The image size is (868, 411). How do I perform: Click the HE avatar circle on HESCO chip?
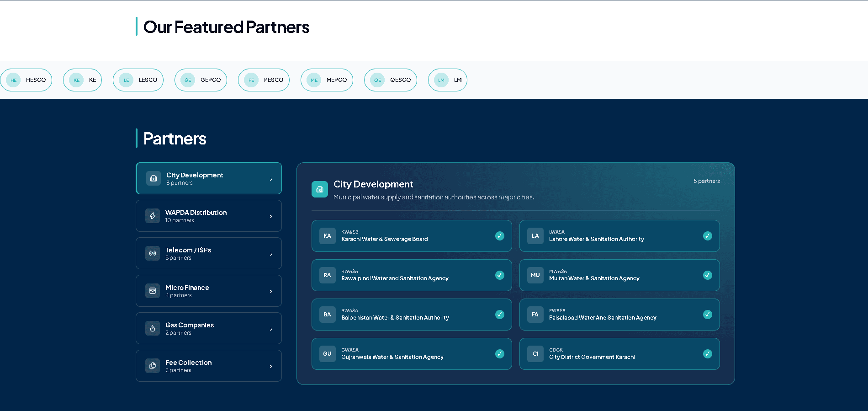13,80
